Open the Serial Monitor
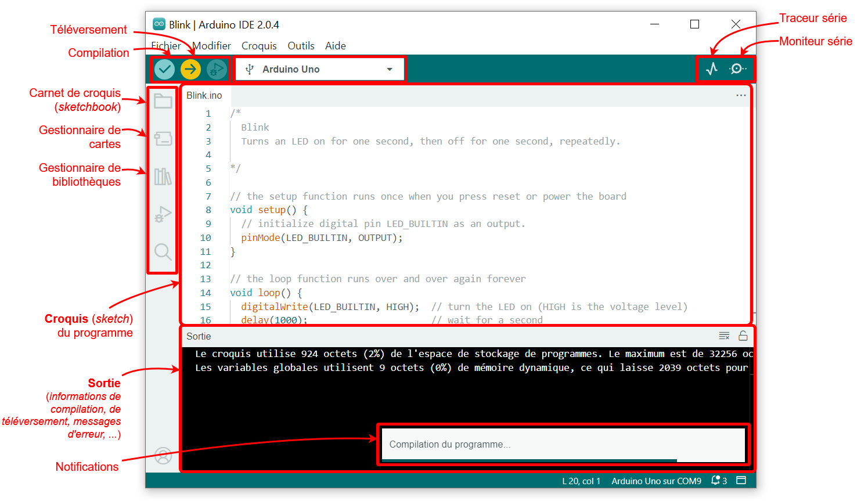The width and height of the screenshot is (868, 501). (737, 69)
